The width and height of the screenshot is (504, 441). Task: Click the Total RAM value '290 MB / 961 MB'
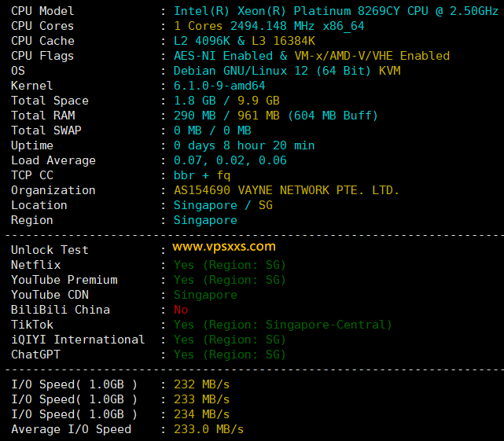(x=226, y=116)
